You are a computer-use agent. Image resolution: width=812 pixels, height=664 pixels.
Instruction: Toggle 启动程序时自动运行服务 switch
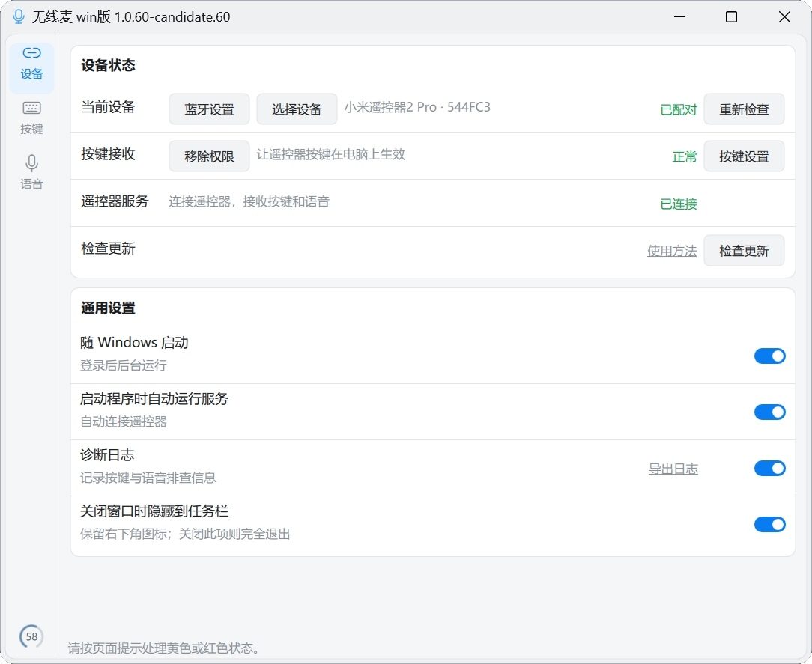(x=769, y=412)
